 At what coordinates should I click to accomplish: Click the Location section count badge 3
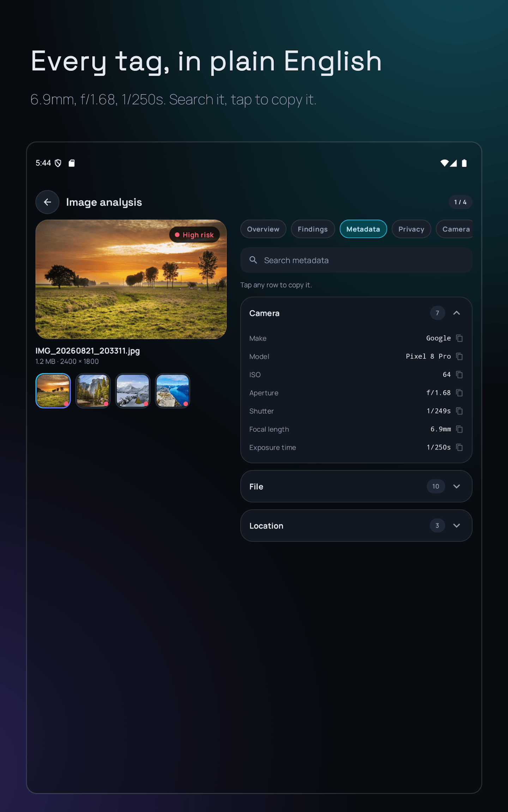(437, 525)
